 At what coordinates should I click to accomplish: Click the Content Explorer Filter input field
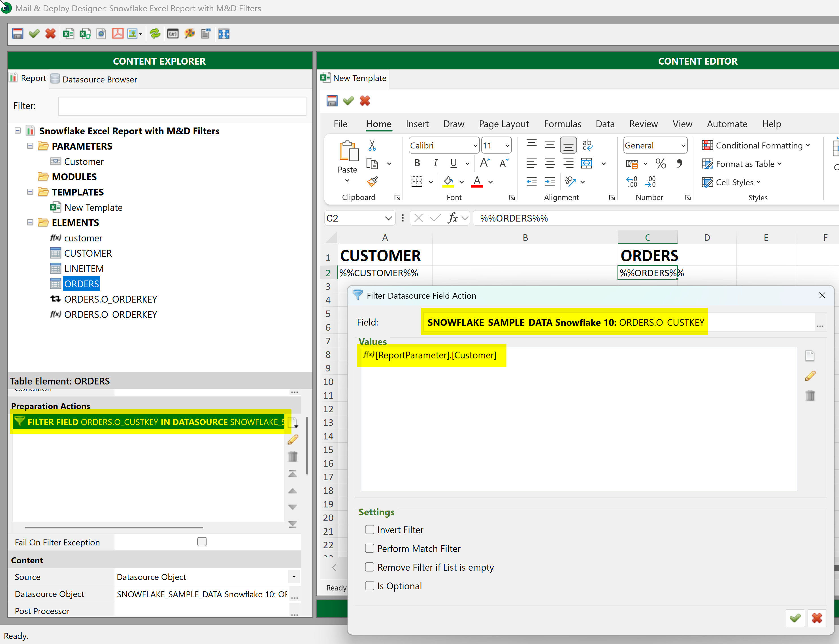(x=182, y=106)
